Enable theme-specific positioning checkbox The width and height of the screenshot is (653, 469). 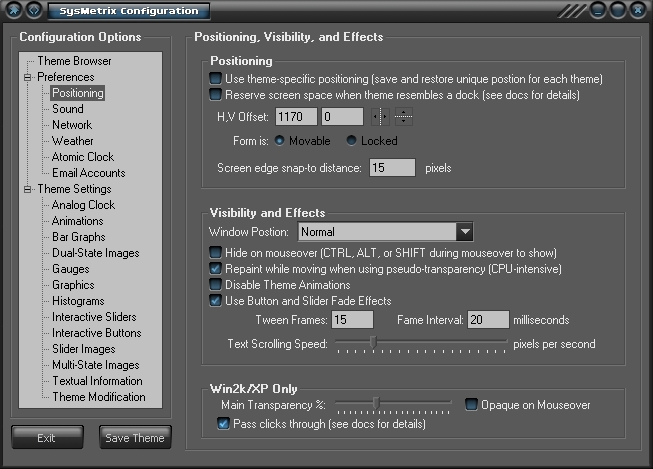pyautogui.click(x=215, y=79)
